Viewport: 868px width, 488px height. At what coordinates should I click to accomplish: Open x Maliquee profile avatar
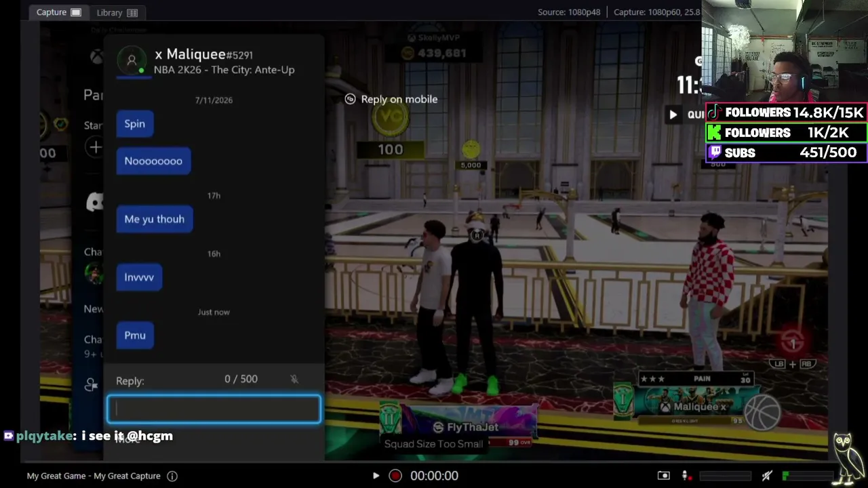132,61
